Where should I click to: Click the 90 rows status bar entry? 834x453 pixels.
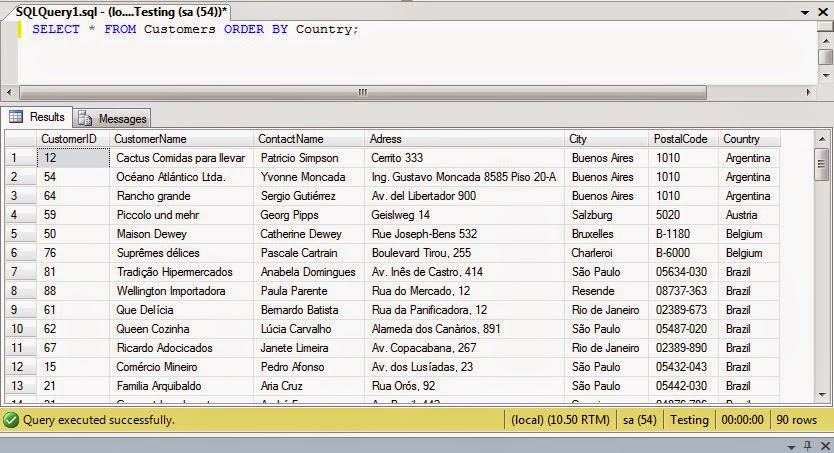click(796, 420)
